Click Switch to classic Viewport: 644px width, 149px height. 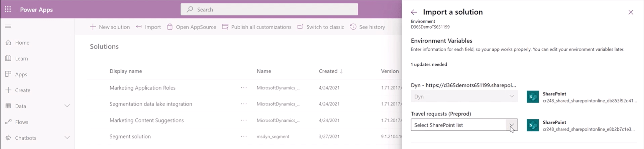tap(320, 27)
